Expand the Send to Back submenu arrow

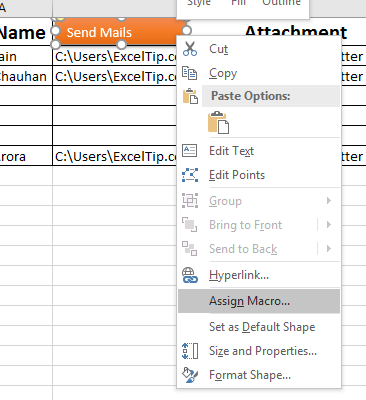click(329, 249)
